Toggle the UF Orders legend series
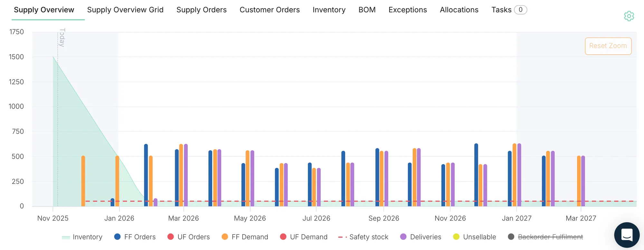 (189, 237)
